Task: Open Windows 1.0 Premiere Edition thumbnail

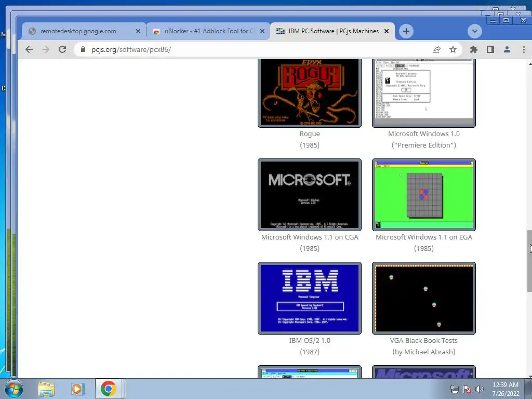Action: 424,92
